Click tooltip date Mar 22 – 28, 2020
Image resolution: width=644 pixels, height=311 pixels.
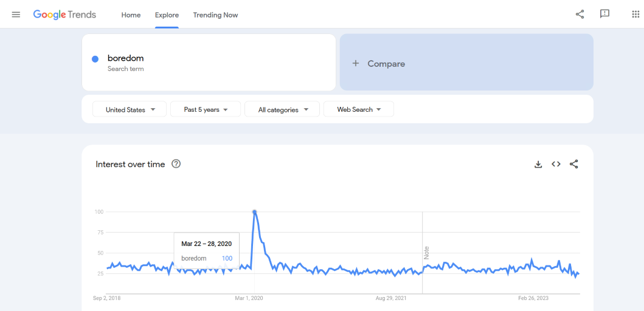207,244
